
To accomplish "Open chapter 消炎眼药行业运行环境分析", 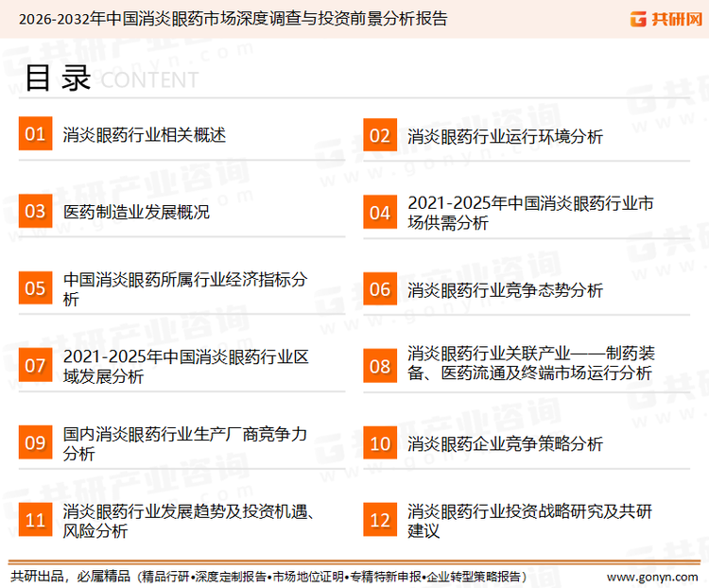I will coord(505,136).
